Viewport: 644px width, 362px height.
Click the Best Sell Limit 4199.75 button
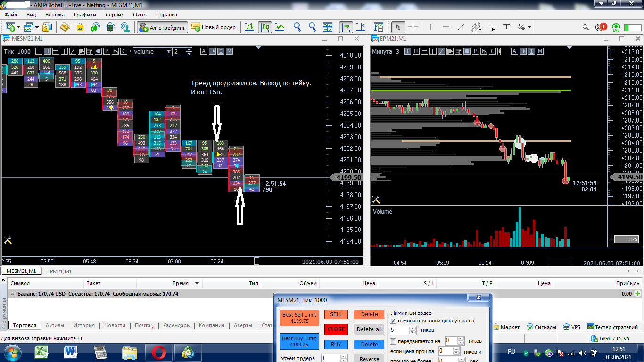click(299, 318)
